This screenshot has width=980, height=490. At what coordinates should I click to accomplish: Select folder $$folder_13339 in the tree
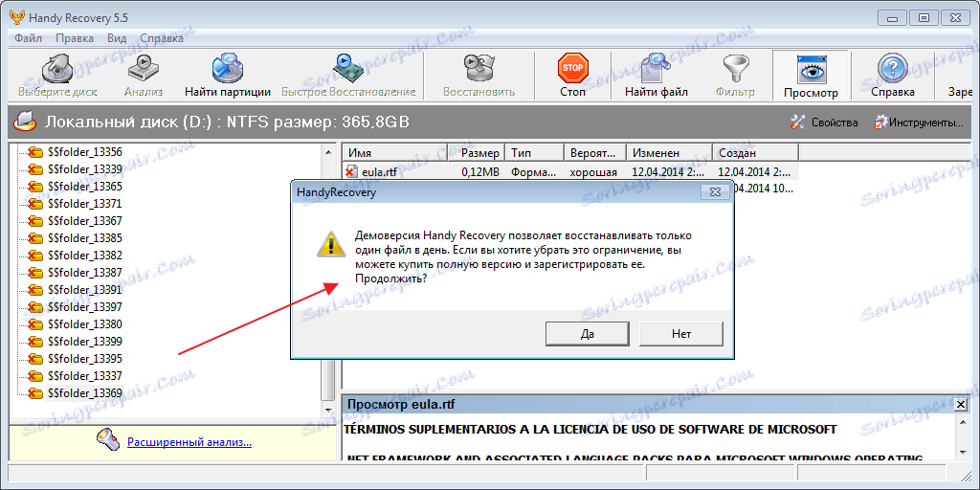(84, 169)
